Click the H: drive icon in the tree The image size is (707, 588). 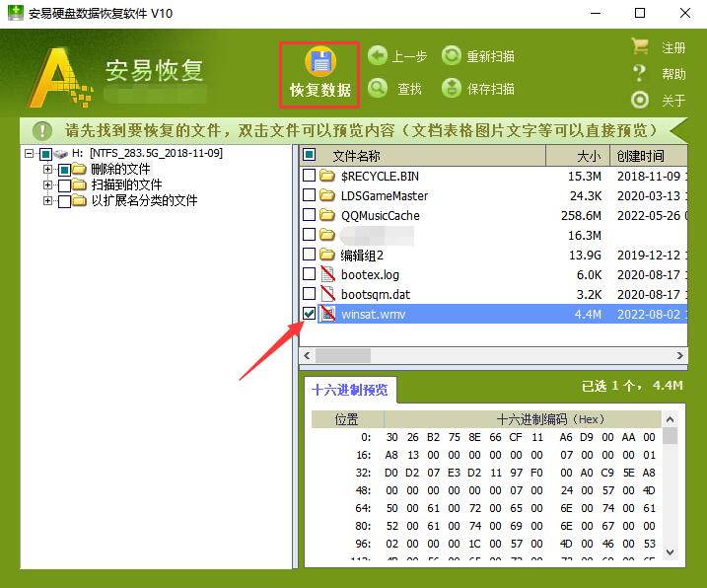61,154
